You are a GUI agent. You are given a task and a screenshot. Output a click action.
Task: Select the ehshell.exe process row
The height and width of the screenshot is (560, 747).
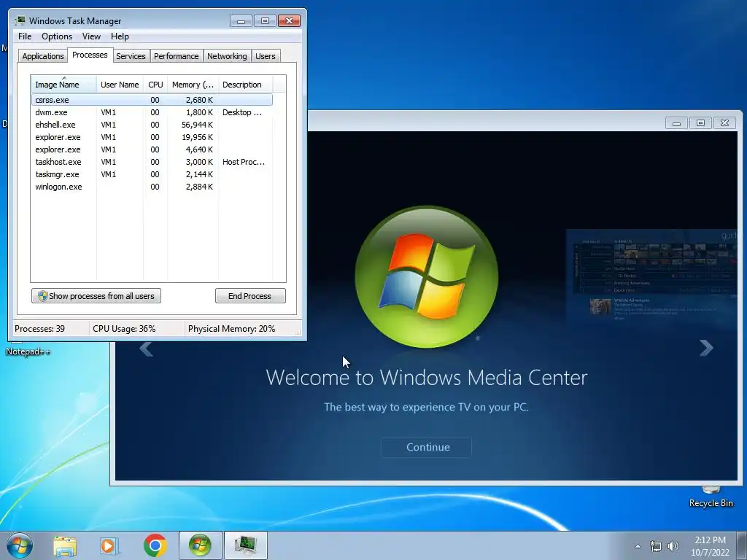click(152, 125)
